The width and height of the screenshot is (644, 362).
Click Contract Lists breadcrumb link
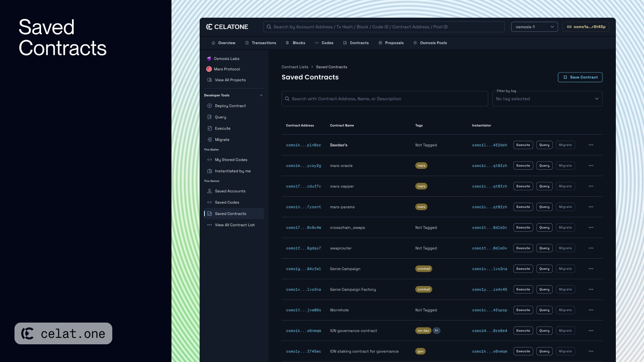coord(295,67)
